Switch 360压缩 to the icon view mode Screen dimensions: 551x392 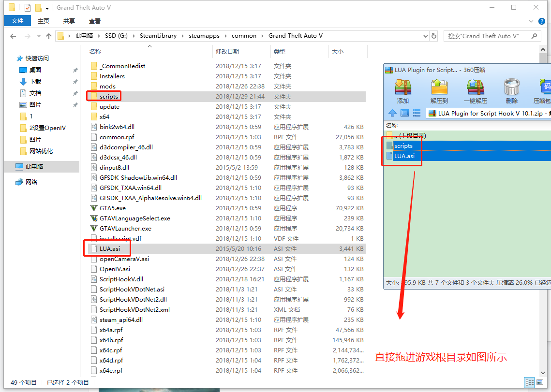pos(404,113)
